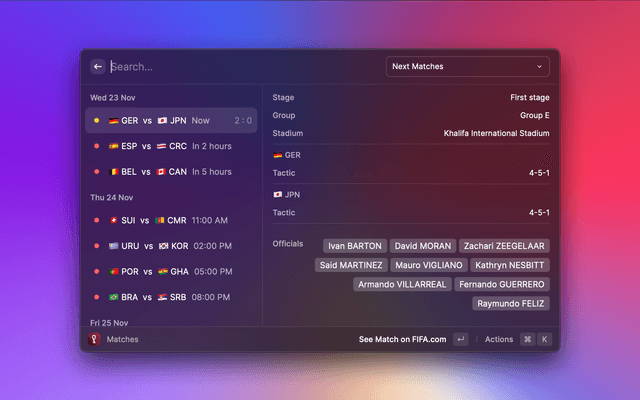Click the Japan flag in match list

coord(162,120)
